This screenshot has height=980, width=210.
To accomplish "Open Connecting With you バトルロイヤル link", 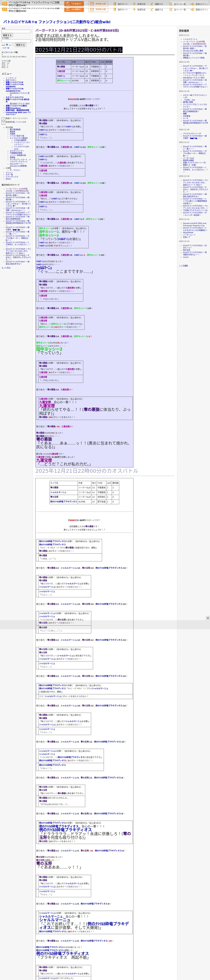I will coord(18,113).
